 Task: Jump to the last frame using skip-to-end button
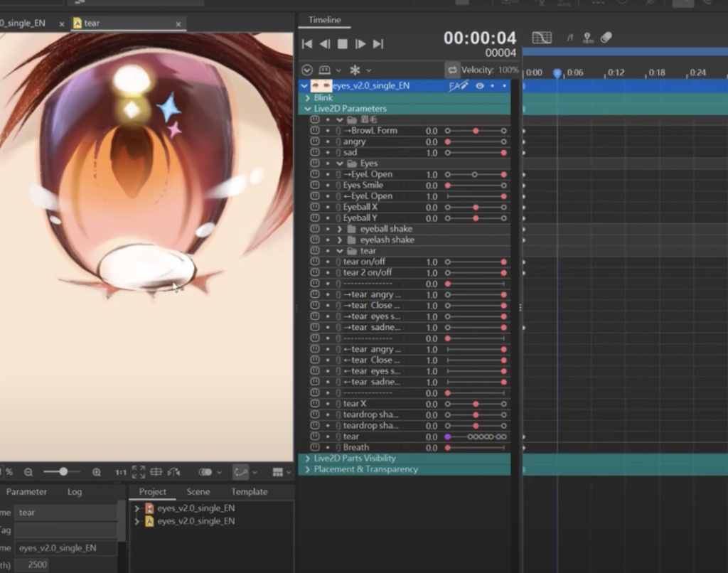click(x=378, y=43)
